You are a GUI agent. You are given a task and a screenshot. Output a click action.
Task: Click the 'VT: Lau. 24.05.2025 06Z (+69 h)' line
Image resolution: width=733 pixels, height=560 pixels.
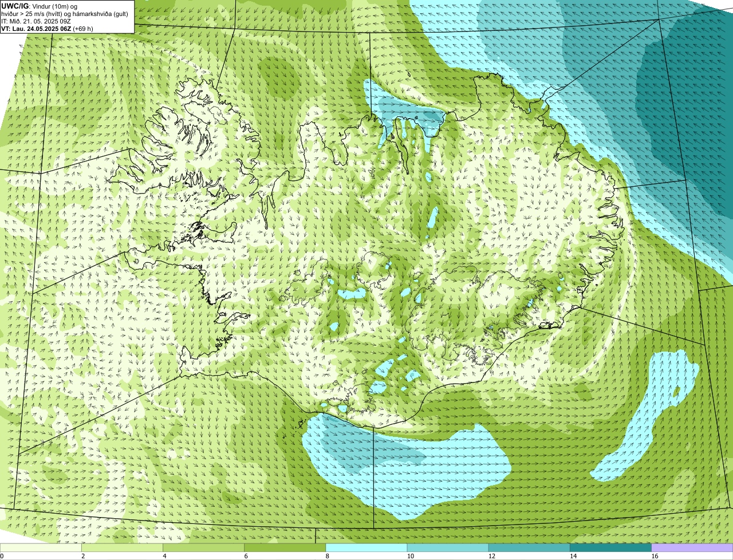(47, 28)
